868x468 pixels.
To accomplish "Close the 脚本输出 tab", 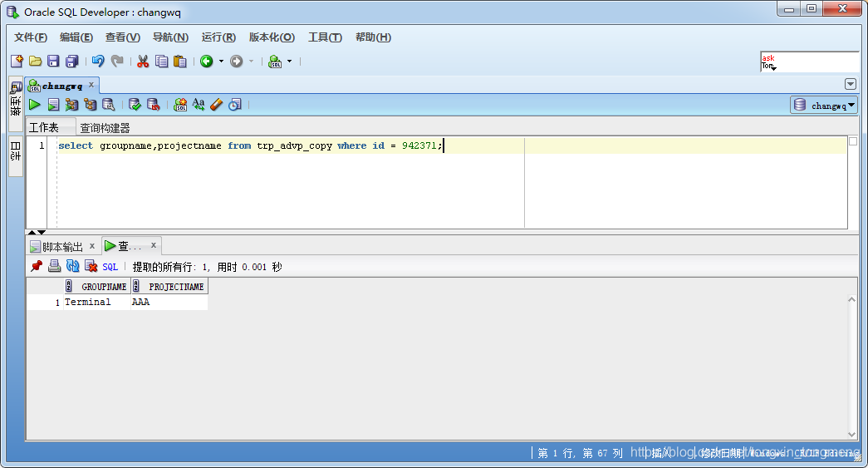I will pyautogui.click(x=92, y=245).
